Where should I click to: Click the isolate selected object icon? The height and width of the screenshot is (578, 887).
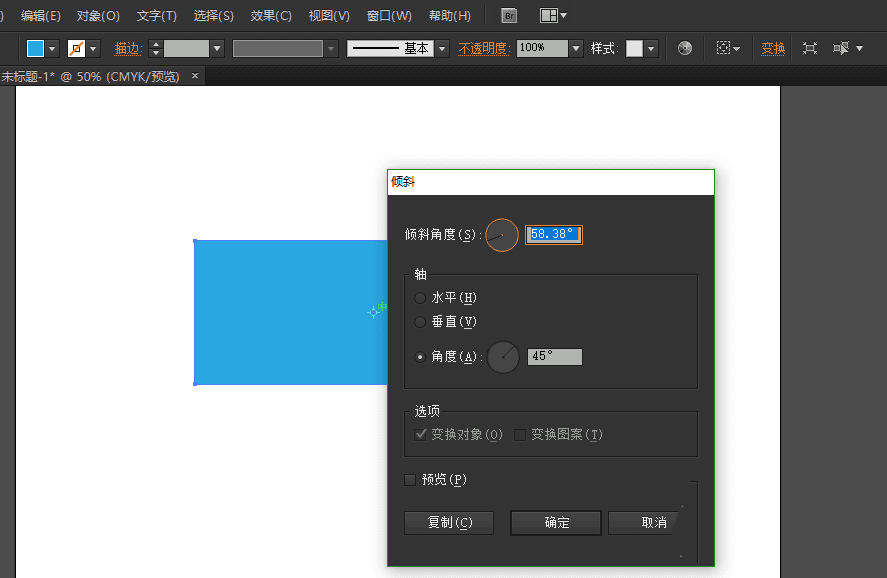810,48
